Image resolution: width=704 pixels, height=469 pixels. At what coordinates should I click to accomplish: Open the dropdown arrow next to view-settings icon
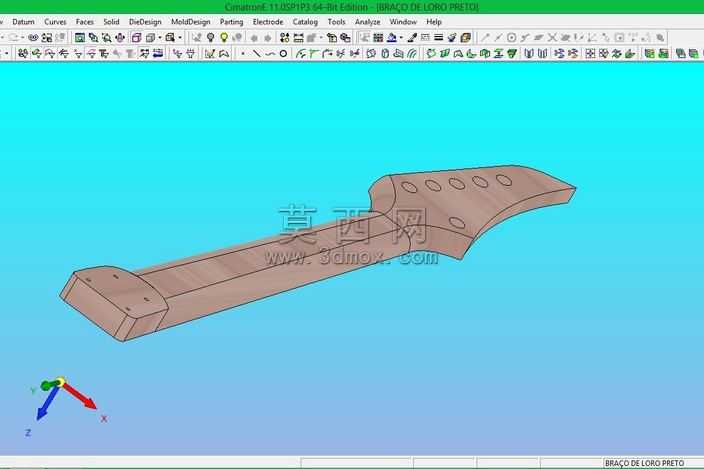coord(180,38)
